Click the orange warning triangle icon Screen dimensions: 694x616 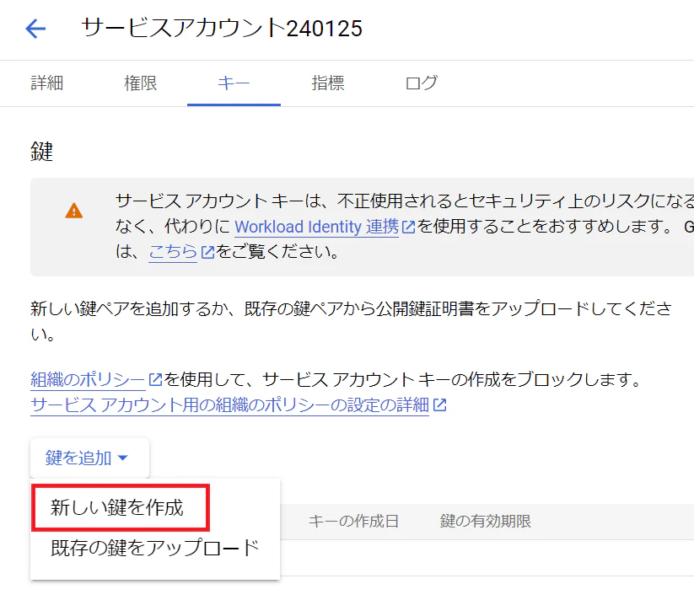74,211
